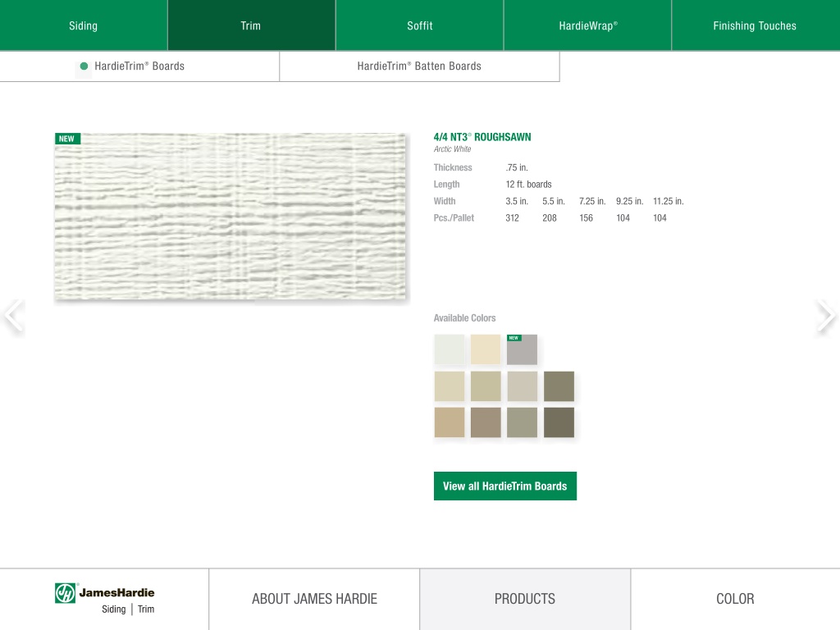
Task: Open the Finishing Touches tab
Action: (x=756, y=25)
